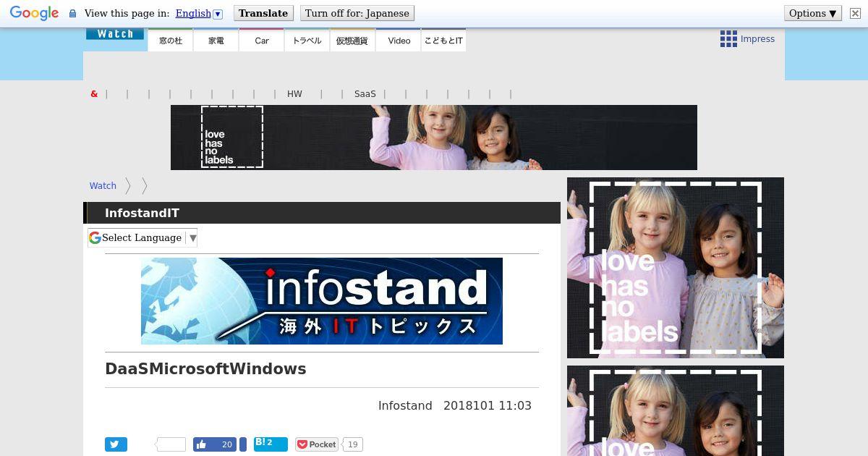Select the SaaS category link

(x=365, y=94)
